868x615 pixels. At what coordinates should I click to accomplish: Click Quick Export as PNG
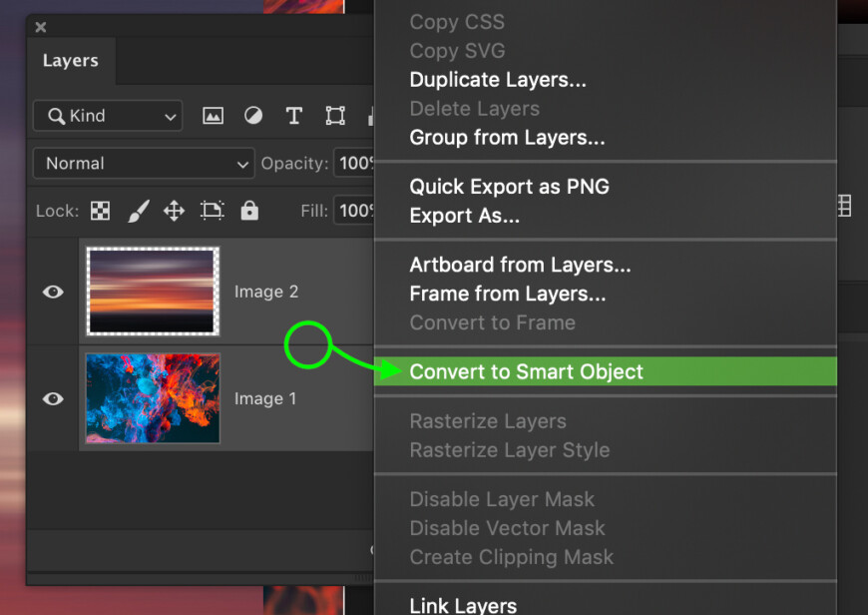pyautogui.click(x=510, y=187)
